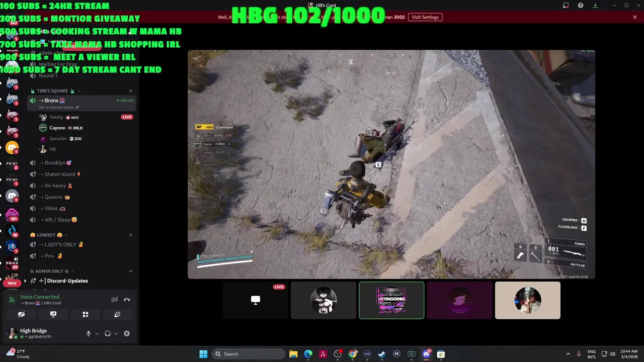
Task: Click the download update arrow icon
Action: (595, 6)
